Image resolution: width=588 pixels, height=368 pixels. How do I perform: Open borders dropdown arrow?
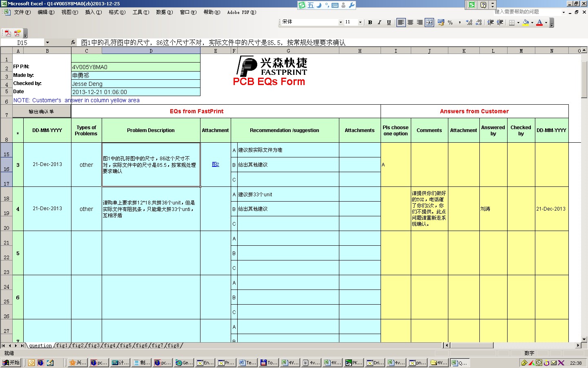(x=518, y=22)
